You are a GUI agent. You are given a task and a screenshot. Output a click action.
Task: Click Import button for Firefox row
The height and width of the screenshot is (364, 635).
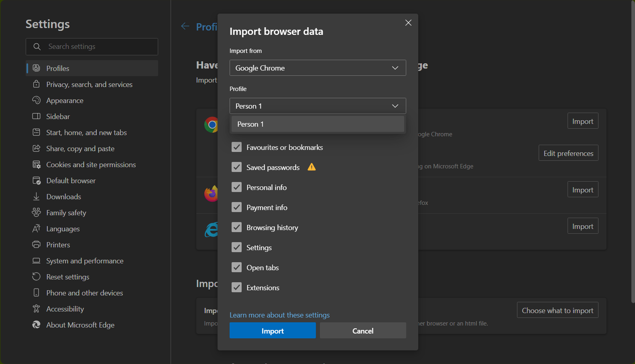583,190
